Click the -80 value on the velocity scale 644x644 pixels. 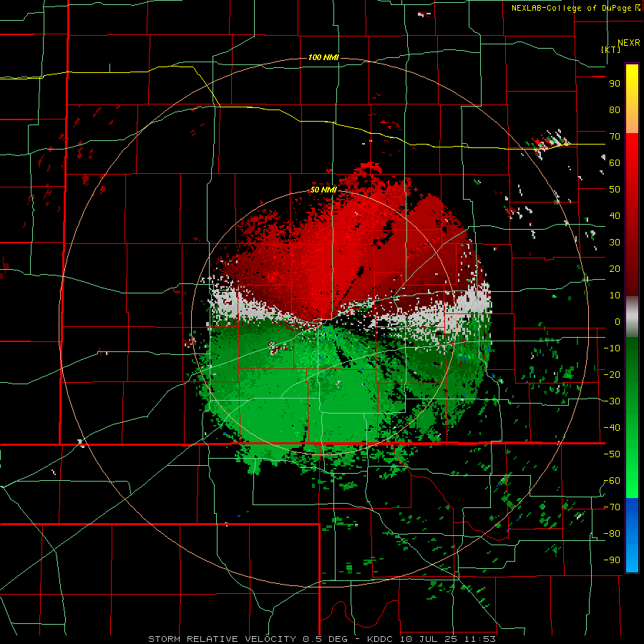coord(612,534)
